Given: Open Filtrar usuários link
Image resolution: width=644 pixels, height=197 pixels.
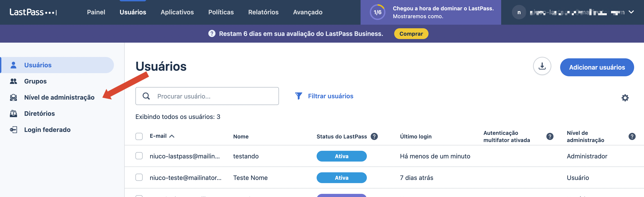Looking at the screenshot, I should click(x=331, y=96).
